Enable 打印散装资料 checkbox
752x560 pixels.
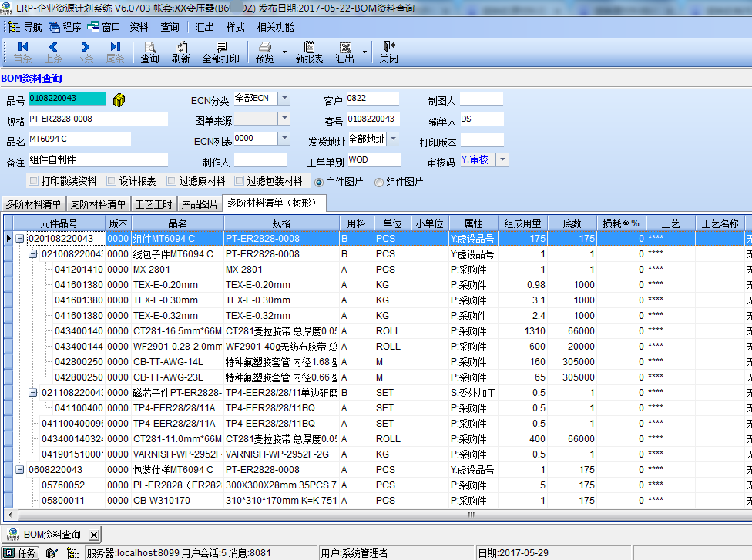point(34,181)
